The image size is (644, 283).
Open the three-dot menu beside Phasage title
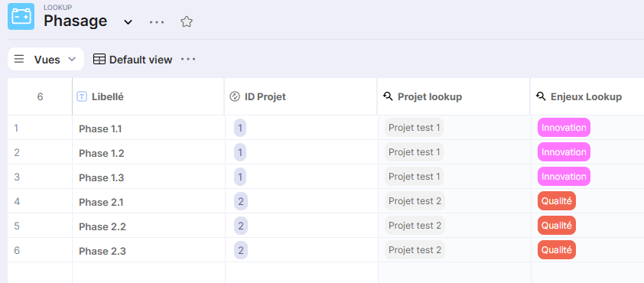pos(157,22)
